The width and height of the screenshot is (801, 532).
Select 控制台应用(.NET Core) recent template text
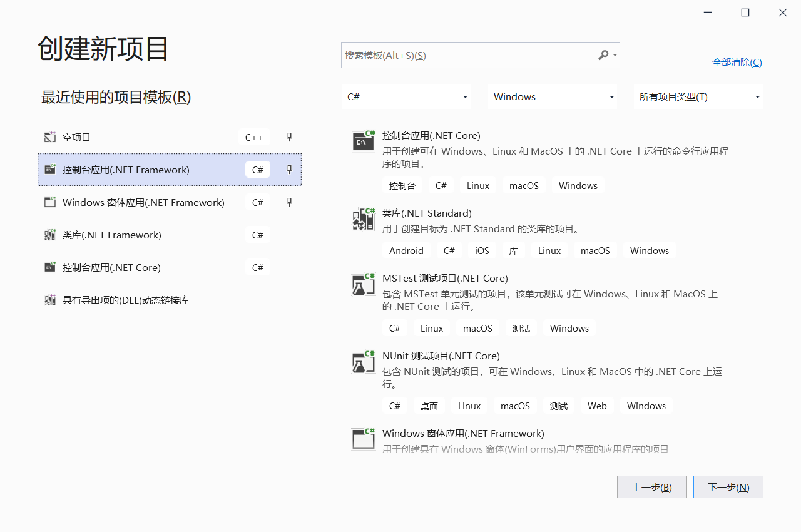[x=111, y=267]
